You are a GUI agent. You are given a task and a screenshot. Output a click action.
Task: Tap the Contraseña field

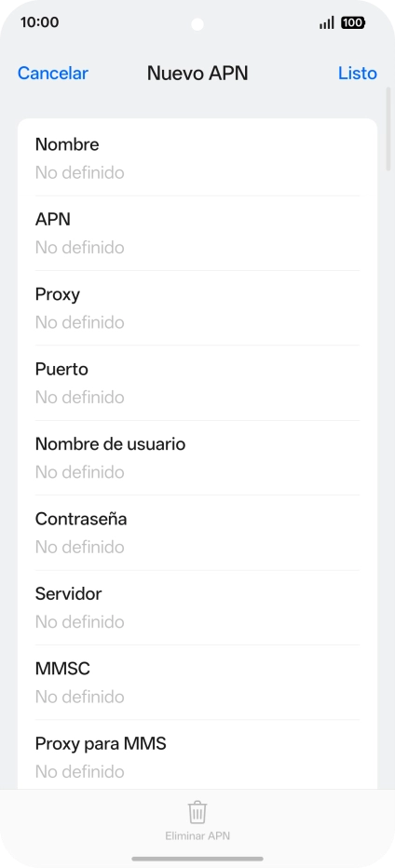pyautogui.click(x=197, y=533)
